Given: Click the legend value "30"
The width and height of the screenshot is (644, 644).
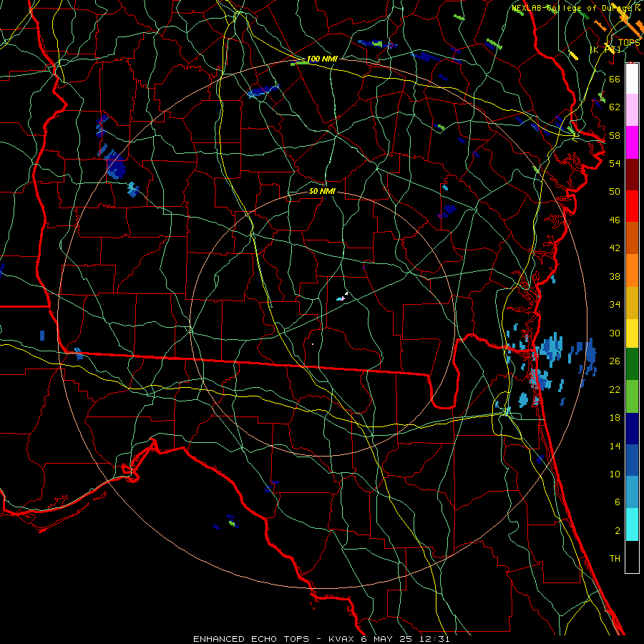Looking at the screenshot, I should pyautogui.click(x=615, y=333).
